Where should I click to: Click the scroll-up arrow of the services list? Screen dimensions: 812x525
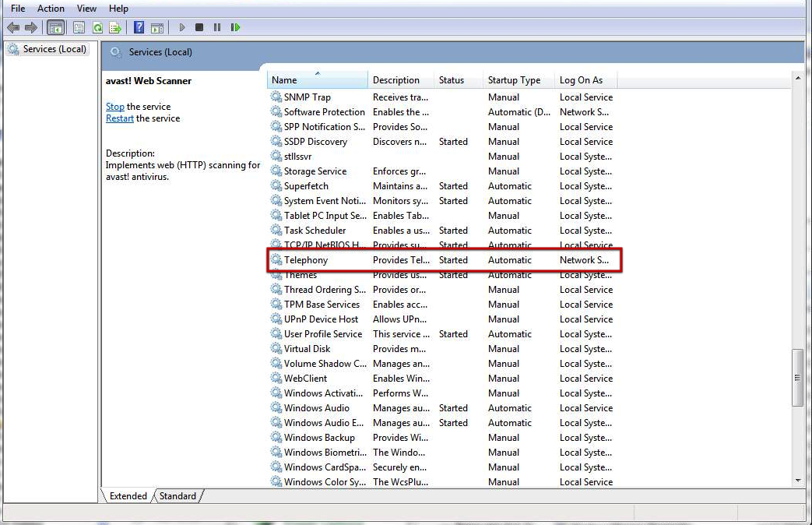[797, 79]
